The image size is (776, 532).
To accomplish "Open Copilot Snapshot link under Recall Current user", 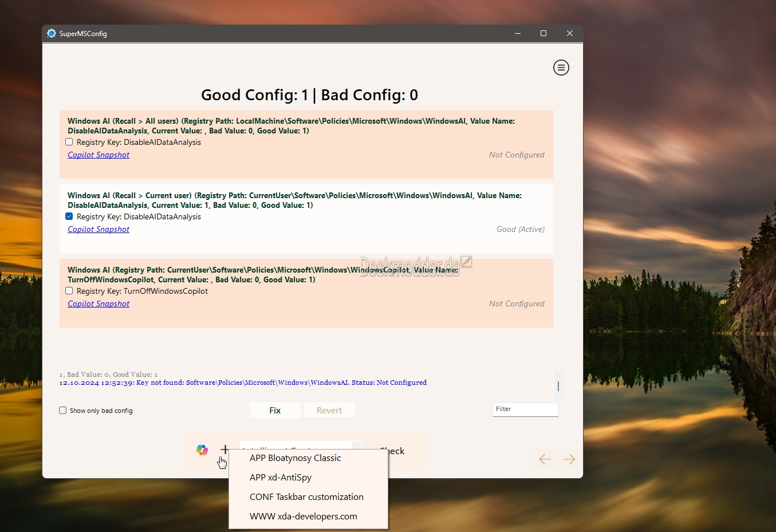I will point(99,229).
